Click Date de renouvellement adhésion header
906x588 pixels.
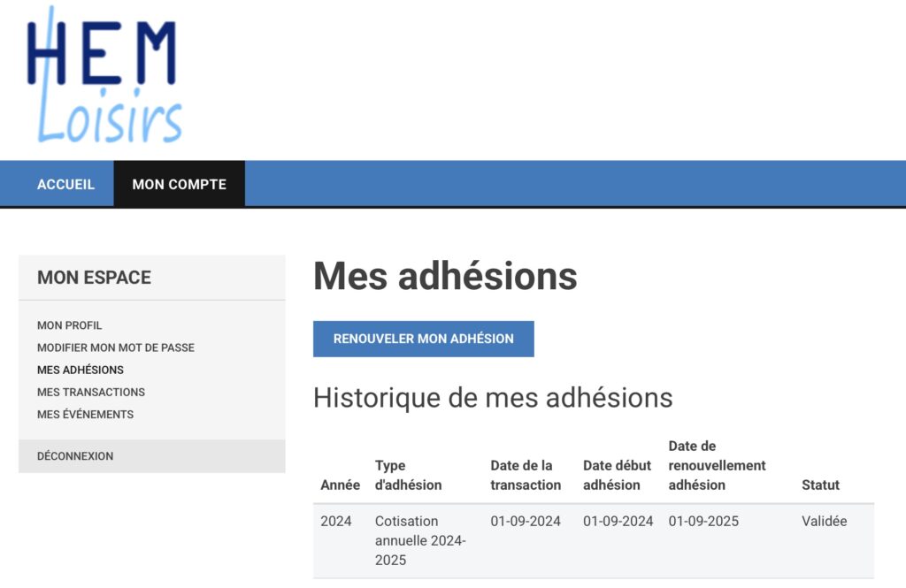click(717, 465)
